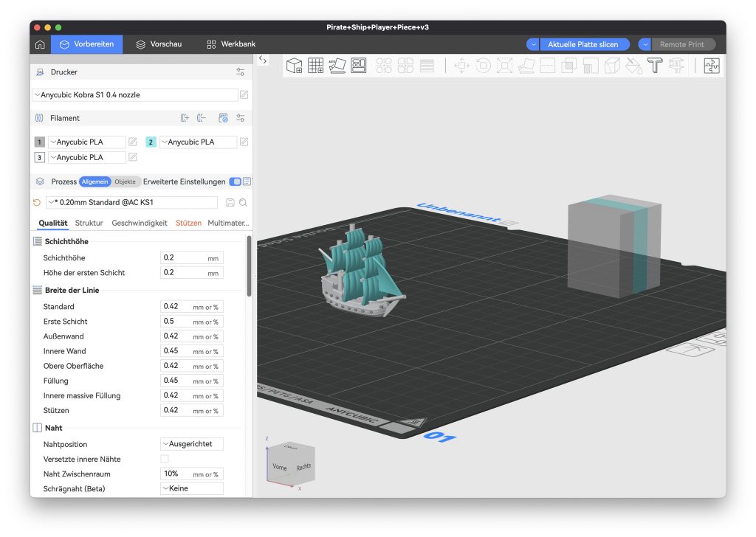Click the Add plate grid icon
Screen dimensions: 756x537
click(x=316, y=66)
